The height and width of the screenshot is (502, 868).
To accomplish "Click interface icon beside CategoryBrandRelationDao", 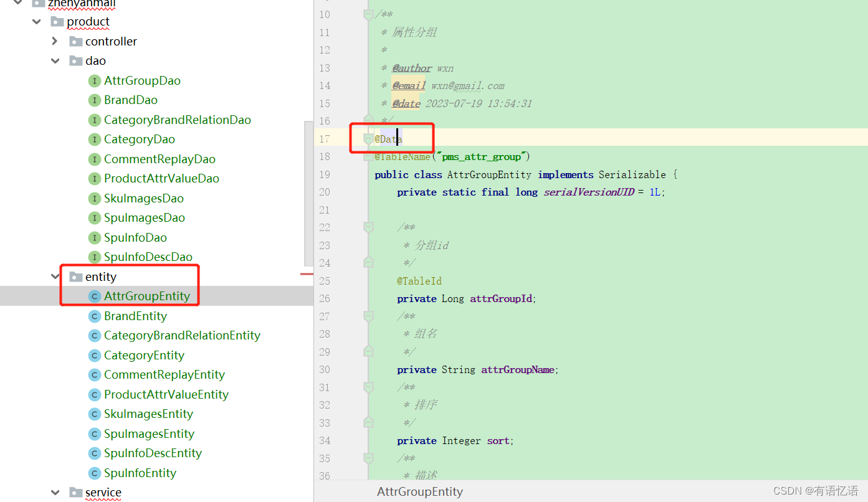I will tap(95, 120).
